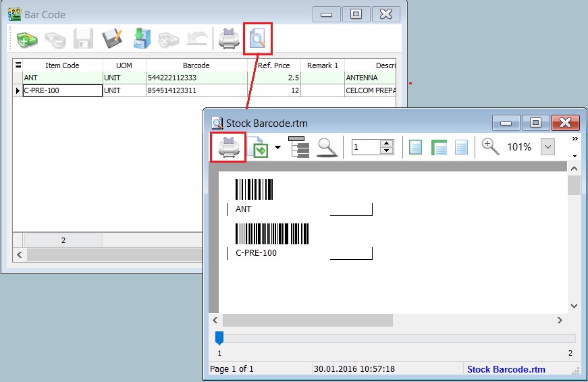This screenshot has height=382, width=588.
Task: Expand the 101% zoom dropdown
Action: [x=547, y=147]
